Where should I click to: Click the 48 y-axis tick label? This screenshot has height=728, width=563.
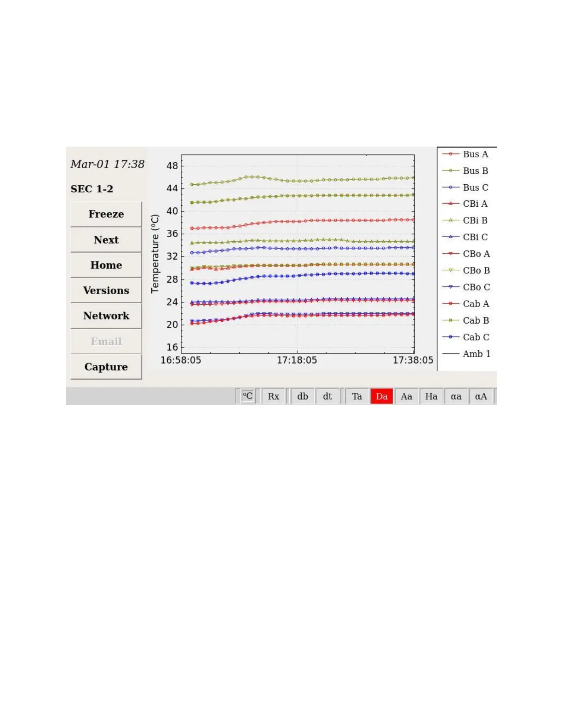point(172,165)
